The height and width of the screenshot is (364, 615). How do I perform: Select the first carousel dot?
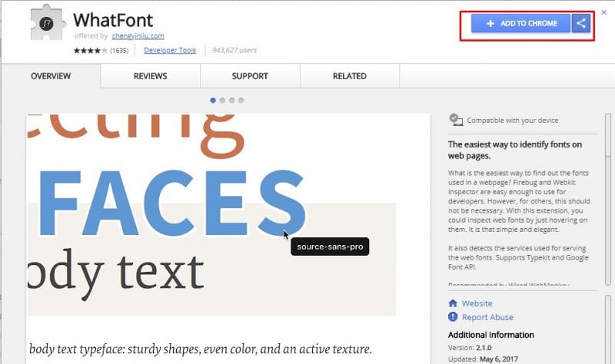pos(213,100)
